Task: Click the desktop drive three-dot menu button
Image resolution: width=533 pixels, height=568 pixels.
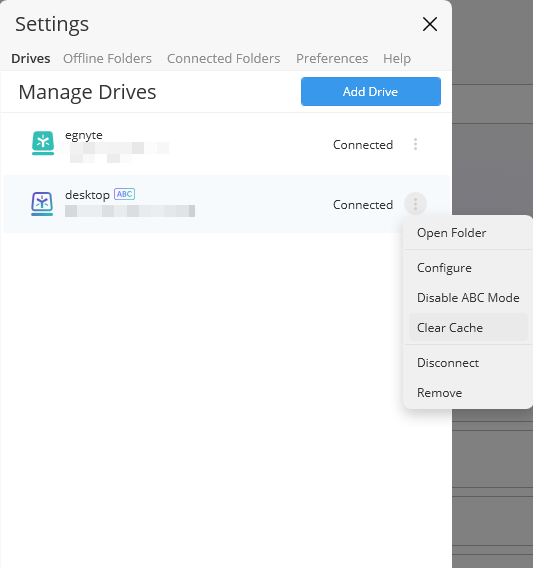Action: [x=415, y=204]
